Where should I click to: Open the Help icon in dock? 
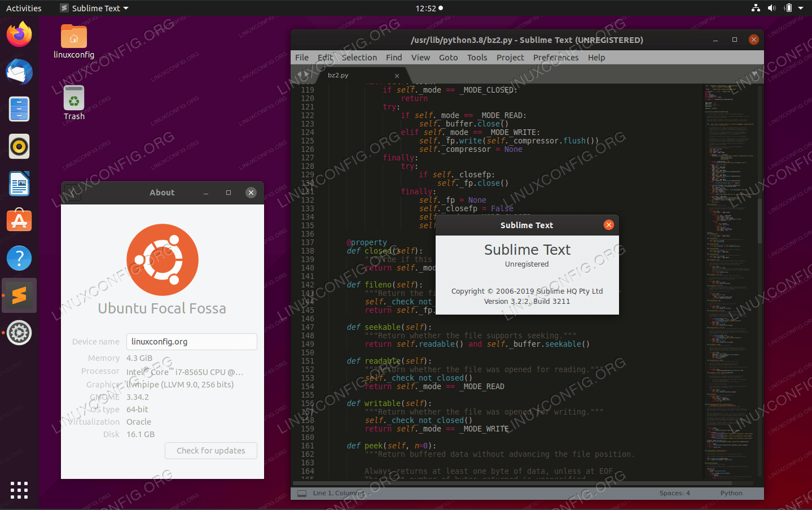pyautogui.click(x=19, y=258)
